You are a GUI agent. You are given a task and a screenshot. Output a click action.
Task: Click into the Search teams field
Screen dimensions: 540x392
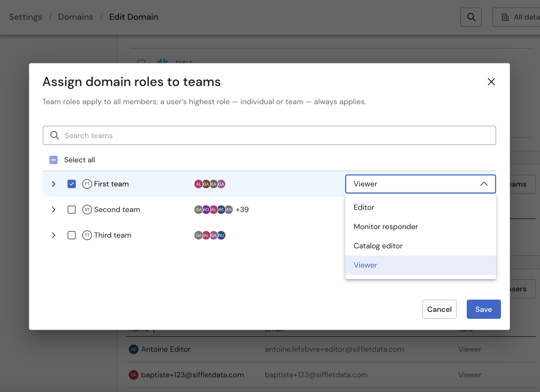pyautogui.click(x=269, y=136)
